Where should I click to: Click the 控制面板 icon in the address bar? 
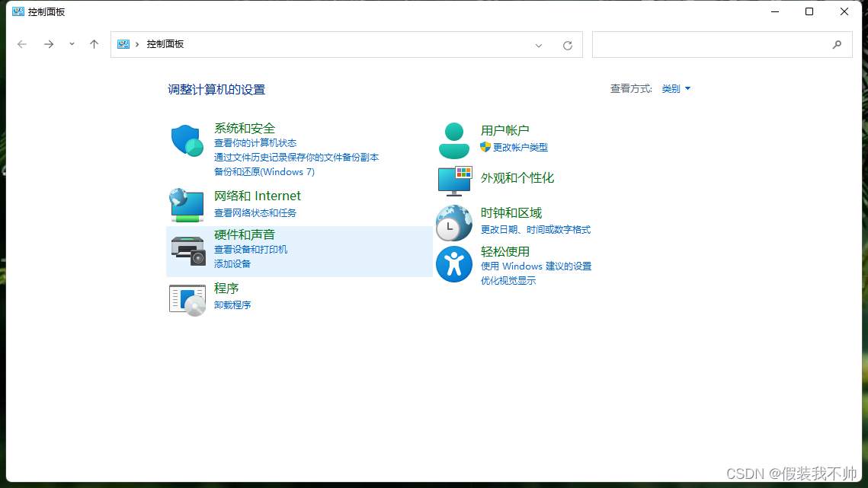(123, 44)
